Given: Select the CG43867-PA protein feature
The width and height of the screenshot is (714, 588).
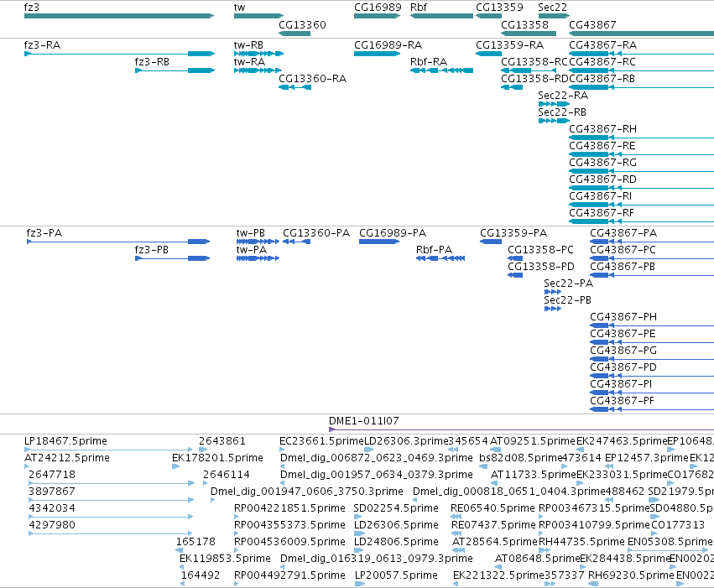Looking at the screenshot, I should 652,242.
